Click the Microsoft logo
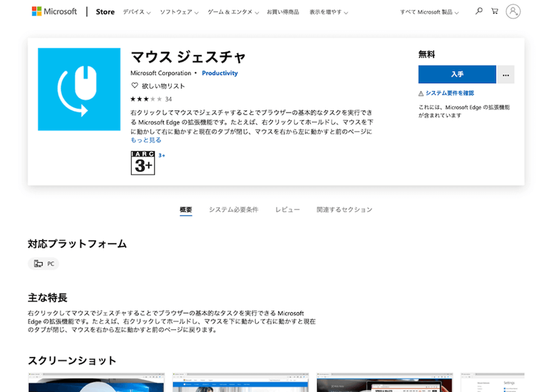 pyautogui.click(x=54, y=11)
